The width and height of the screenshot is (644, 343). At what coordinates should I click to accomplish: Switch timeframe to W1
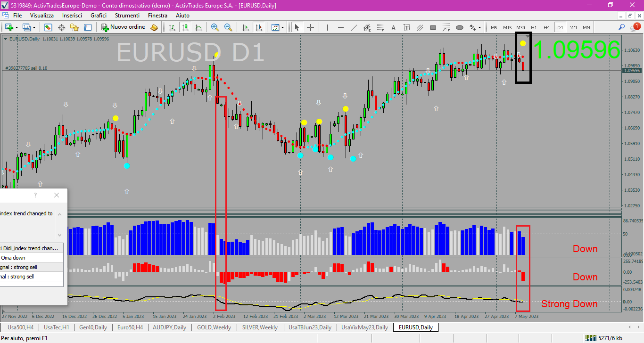pyautogui.click(x=573, y=27)
